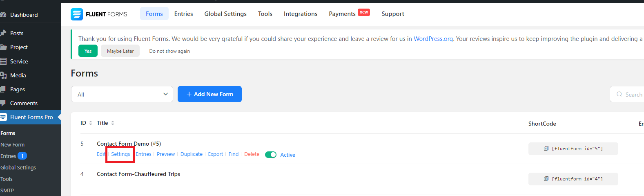Open the Integrations tab

[x=301, y=14]
